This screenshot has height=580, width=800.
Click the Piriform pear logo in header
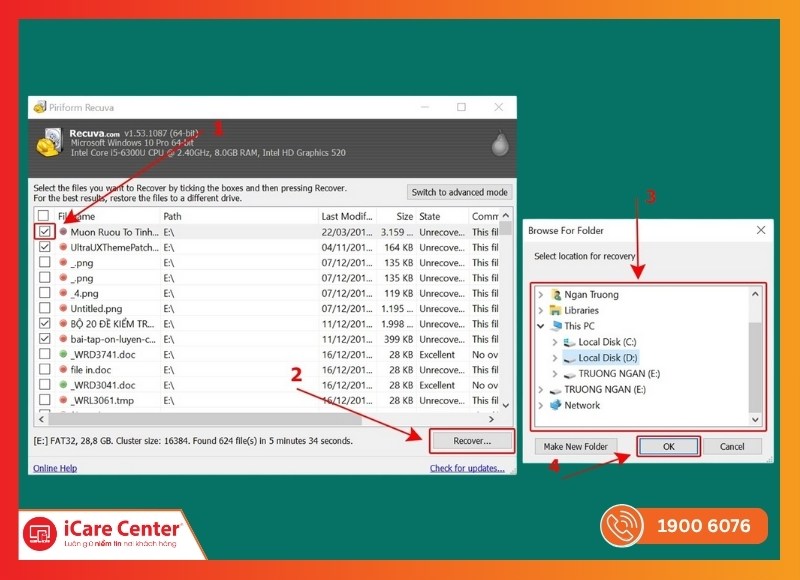[x=499, y=145]
